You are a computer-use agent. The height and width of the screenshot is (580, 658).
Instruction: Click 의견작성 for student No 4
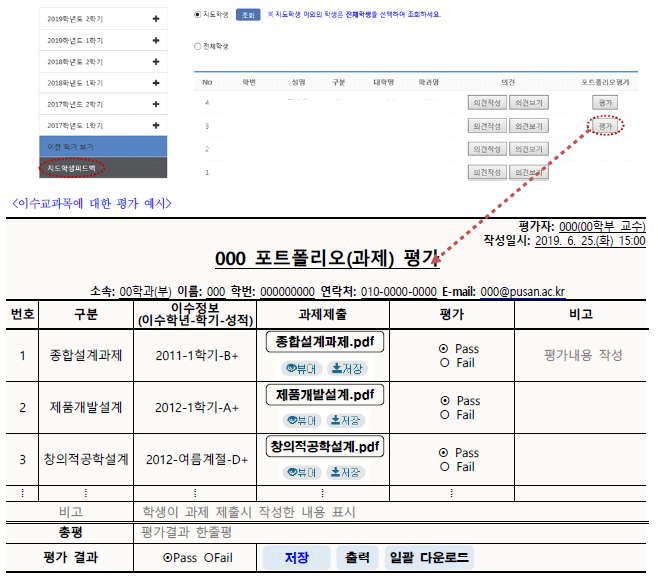coord(487,103)
